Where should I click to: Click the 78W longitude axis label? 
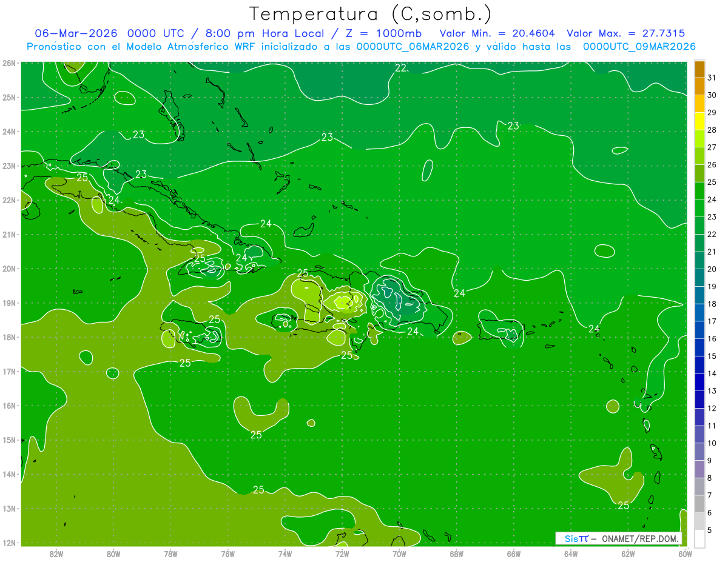click(x=170, y=554)
